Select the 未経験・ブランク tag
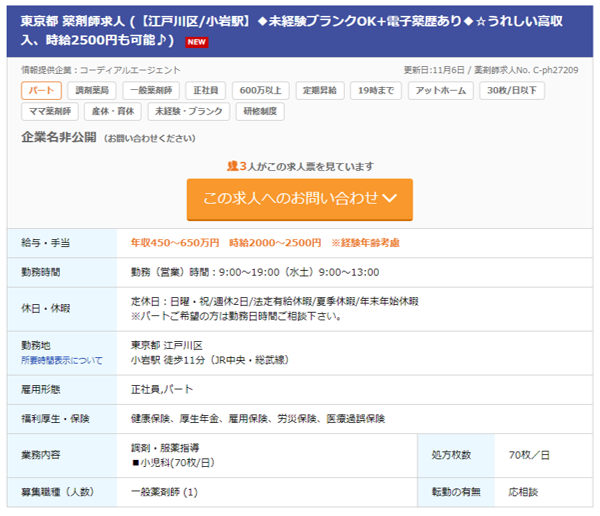600x516 pixels. point(187,112)
